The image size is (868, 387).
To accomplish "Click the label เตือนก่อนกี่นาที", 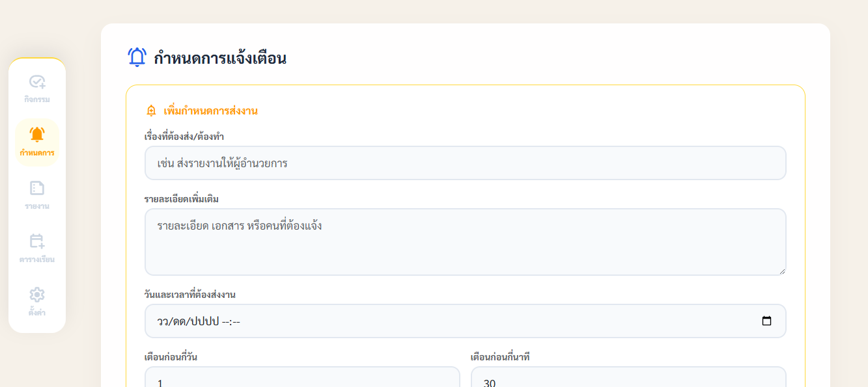I will (500, 357).
